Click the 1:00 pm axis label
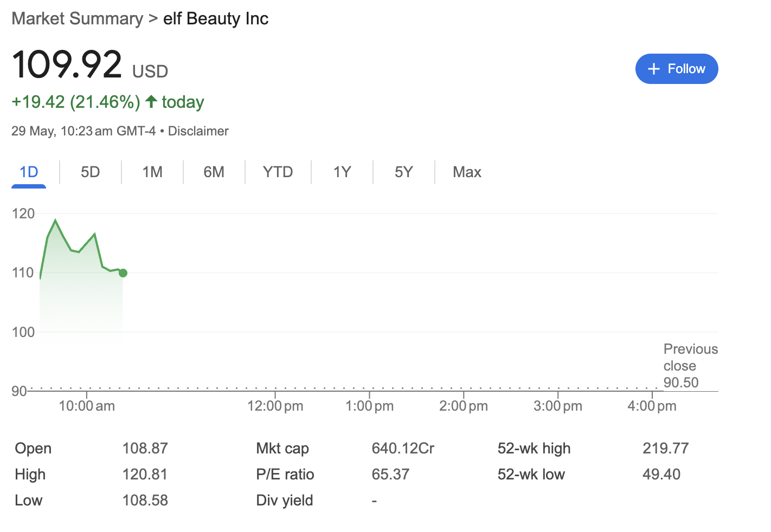 (370, 406)
